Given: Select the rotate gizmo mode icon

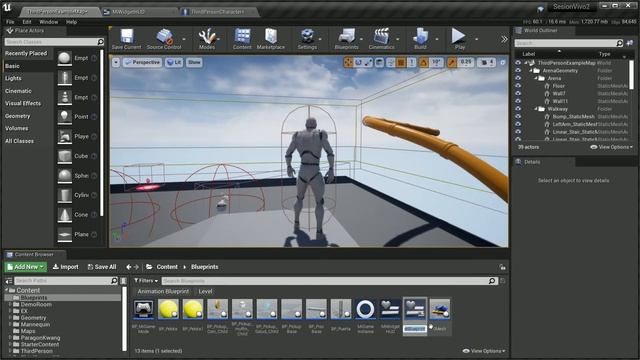Looking at the screenshot, I should coord(358,62).
